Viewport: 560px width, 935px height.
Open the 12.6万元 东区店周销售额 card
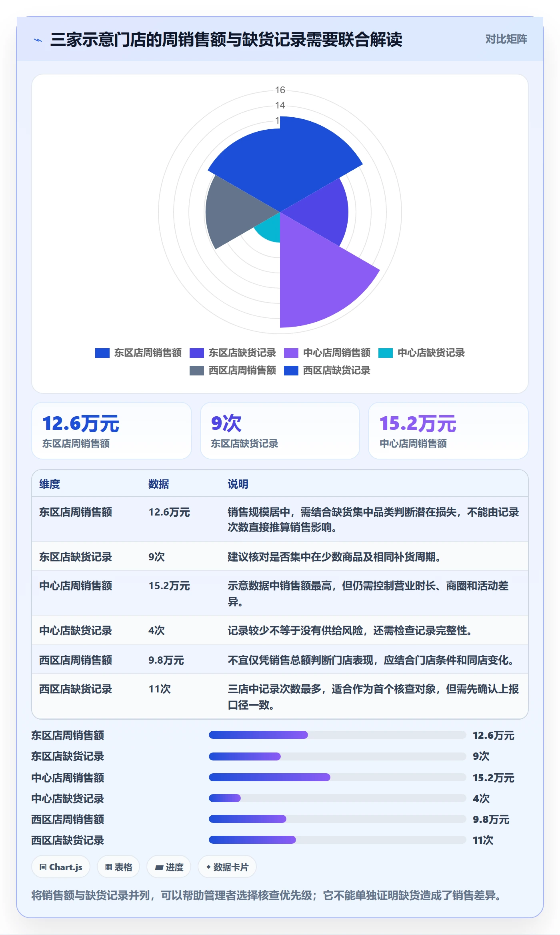click(112, 431)
